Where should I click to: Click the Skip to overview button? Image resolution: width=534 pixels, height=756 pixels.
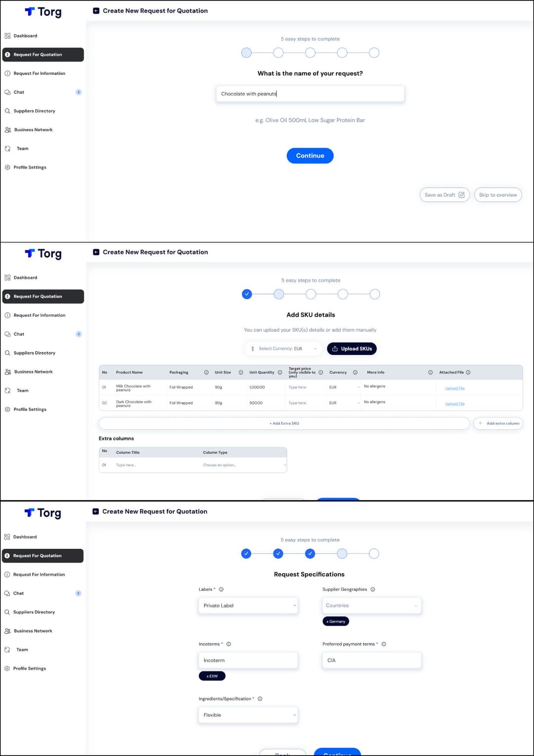tap(497, 195)
